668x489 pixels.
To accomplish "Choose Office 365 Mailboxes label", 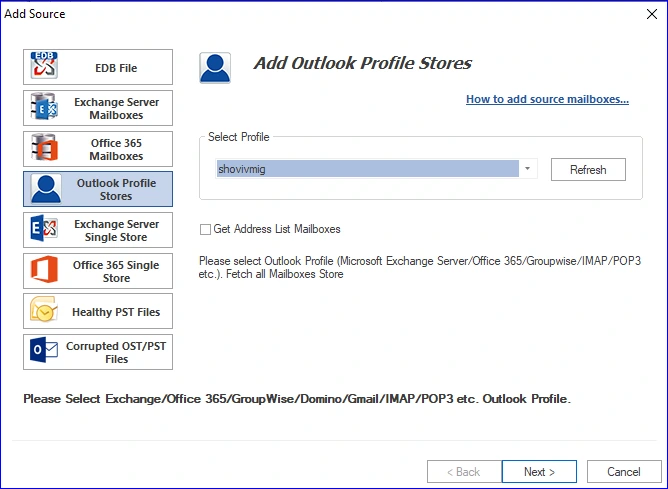I will [116, 150].
